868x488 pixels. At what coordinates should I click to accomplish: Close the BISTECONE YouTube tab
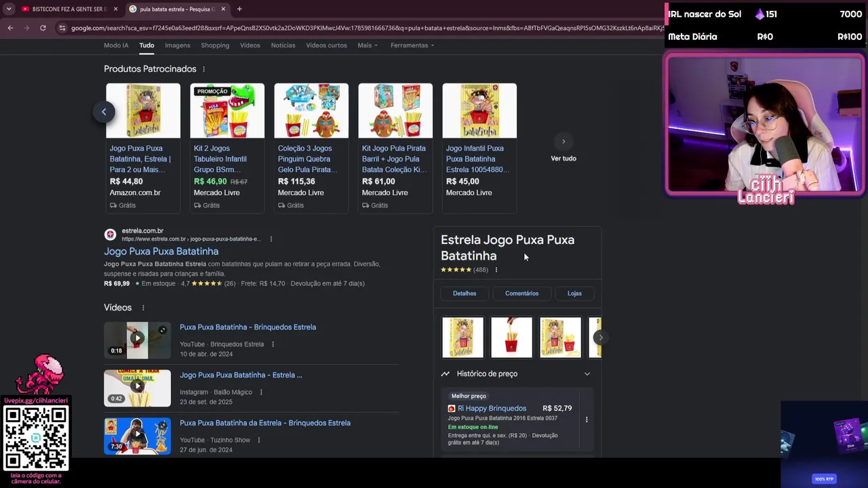[115, 9]
